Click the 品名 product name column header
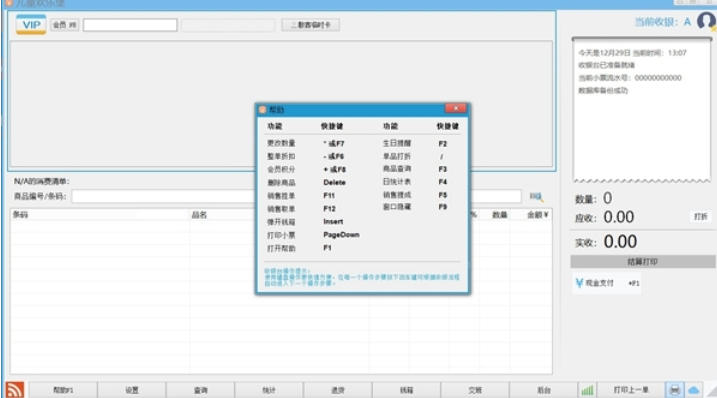The width and height of the screenshot is (717, 398). 199,215
